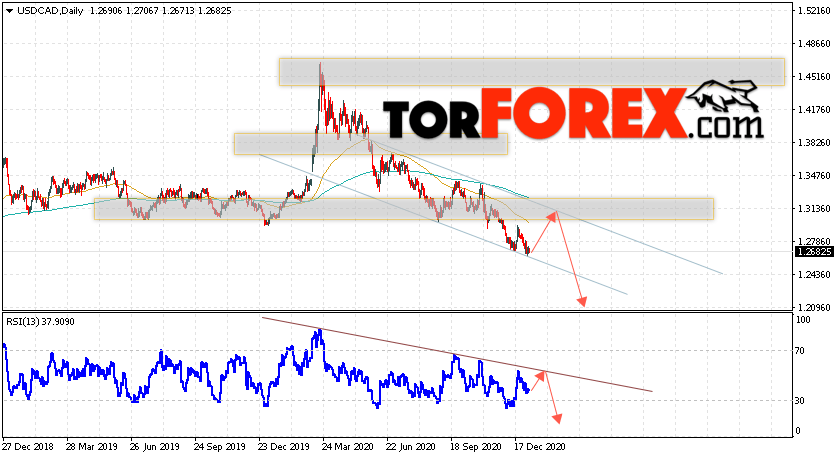The width and height of the screenshot is (838, 458).
Task: Click the 1.52160 price axis label
Action: pyautogui.click(x=814, y=11)
